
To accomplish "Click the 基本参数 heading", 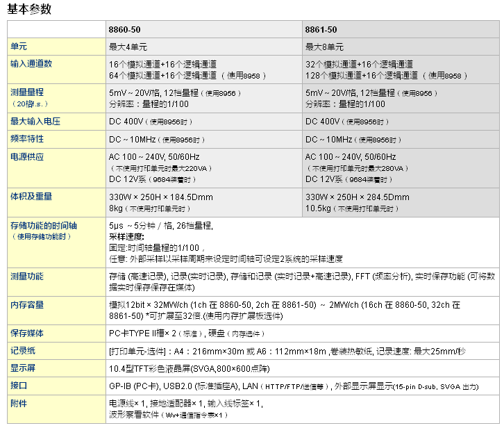I will tap(29, 9).
